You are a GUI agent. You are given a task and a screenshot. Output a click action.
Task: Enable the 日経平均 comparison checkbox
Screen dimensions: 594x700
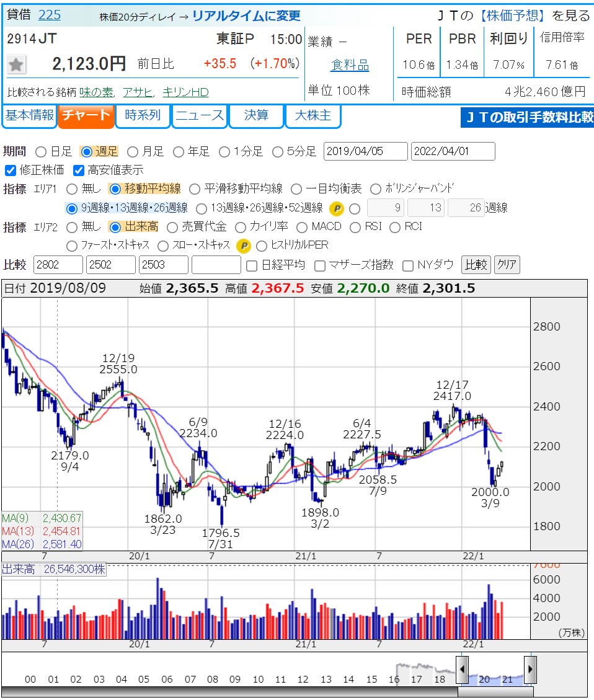coord(252,265)
